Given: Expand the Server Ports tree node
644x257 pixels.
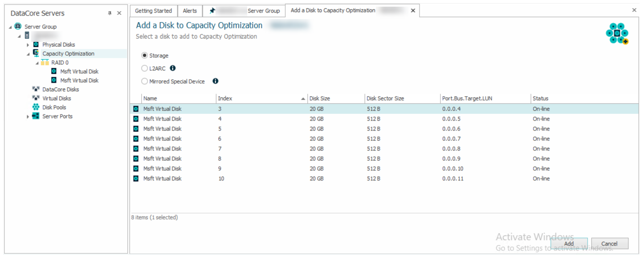Looking at the screenshot, I should tap(28, 117).
